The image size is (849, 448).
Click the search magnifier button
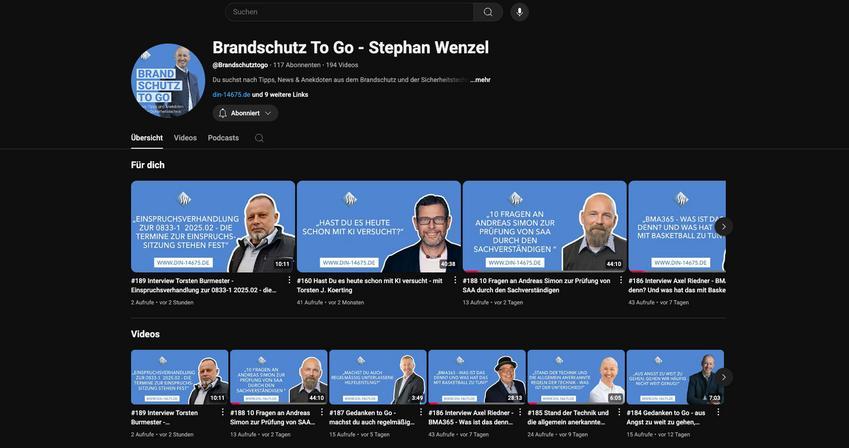coord(488,12)
